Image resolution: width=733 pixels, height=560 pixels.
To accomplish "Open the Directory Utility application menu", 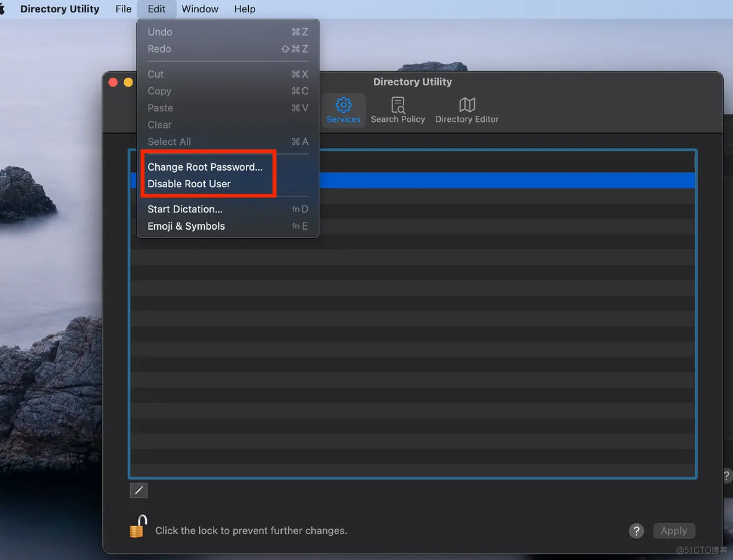I will (60, 9).
